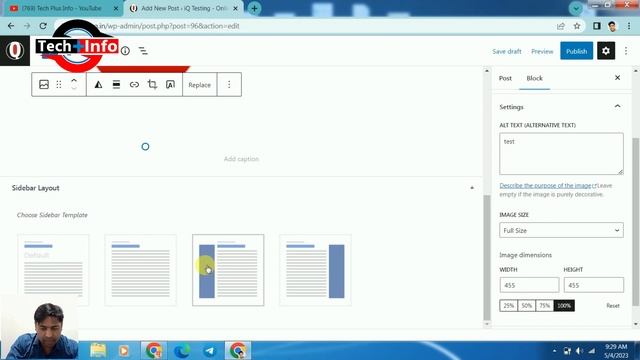
Task: Select the crop image tool
Action: click(x=152, y=84)
